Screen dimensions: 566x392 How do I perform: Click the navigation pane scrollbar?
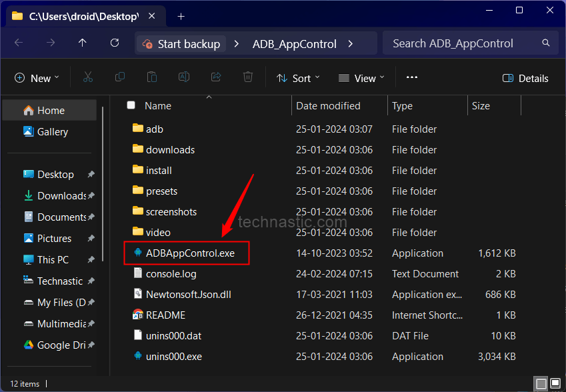click(103, 184)
